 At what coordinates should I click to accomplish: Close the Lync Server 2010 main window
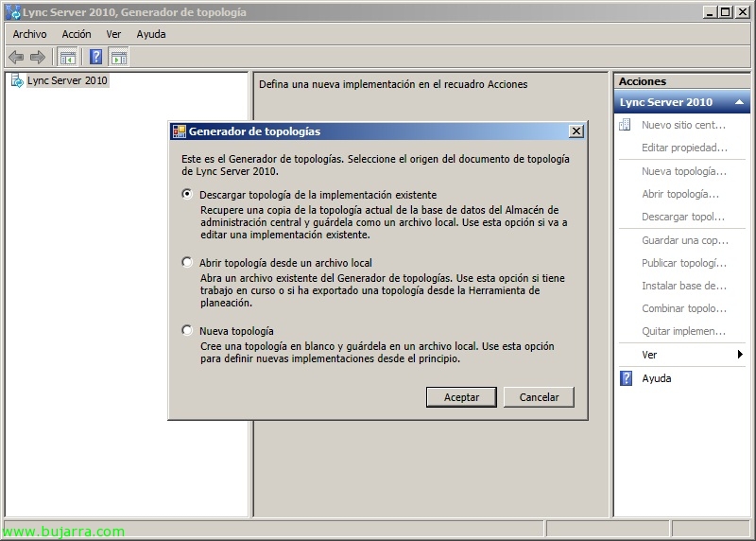(743, 12)
